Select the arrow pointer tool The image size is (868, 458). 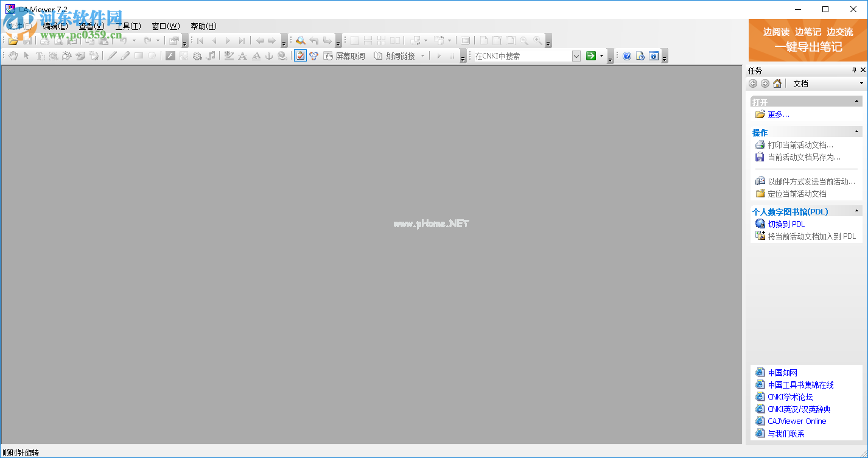[26, 56]
